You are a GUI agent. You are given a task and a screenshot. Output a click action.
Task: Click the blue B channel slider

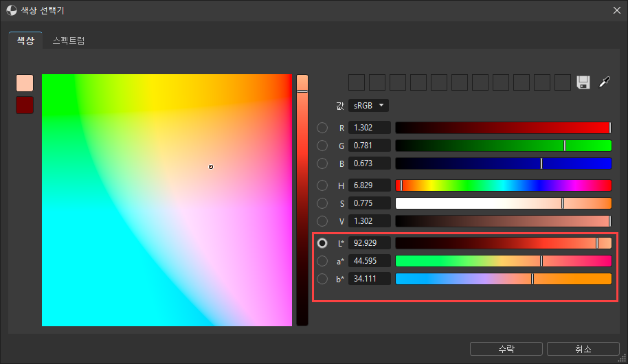click(504, 163)
